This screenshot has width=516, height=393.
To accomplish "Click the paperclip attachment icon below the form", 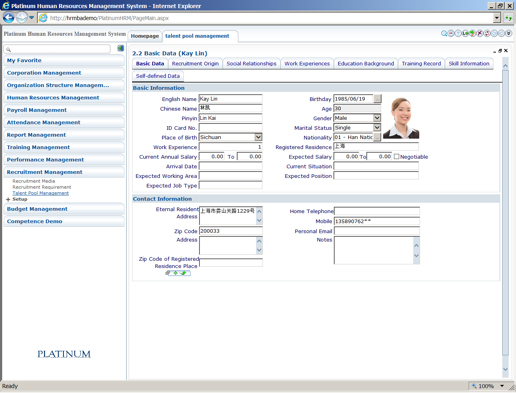I will (168, 273).
